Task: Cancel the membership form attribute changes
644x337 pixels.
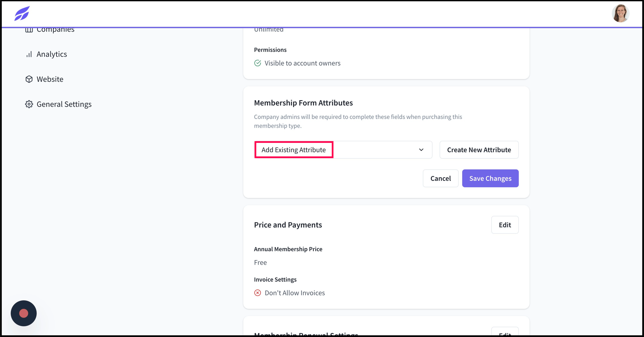Action: (441, 178)
